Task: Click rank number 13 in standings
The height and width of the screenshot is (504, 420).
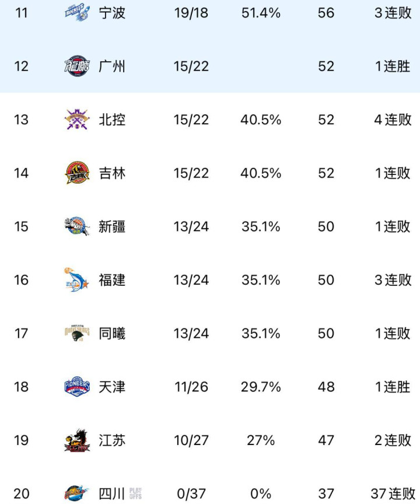Action: coord(21,120)
